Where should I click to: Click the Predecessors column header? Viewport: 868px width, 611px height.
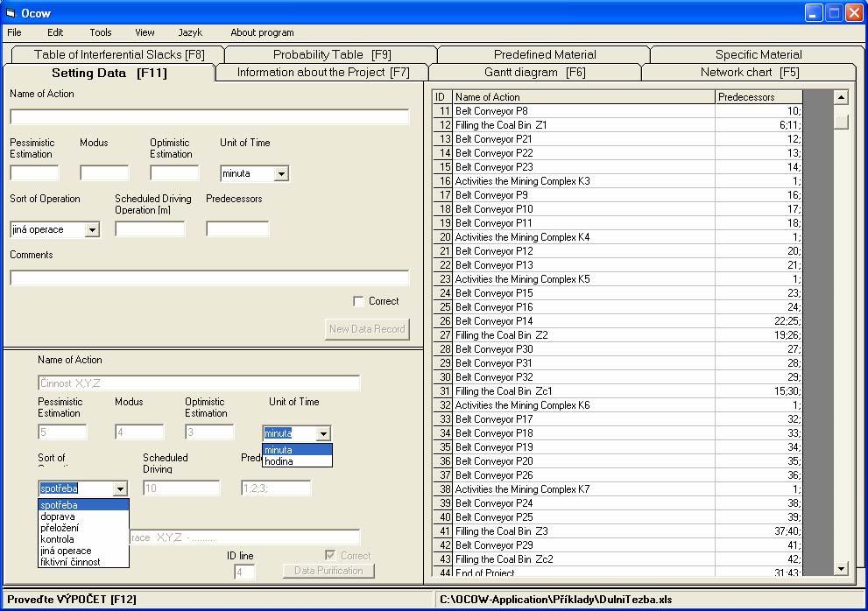(x=759, y=97)
